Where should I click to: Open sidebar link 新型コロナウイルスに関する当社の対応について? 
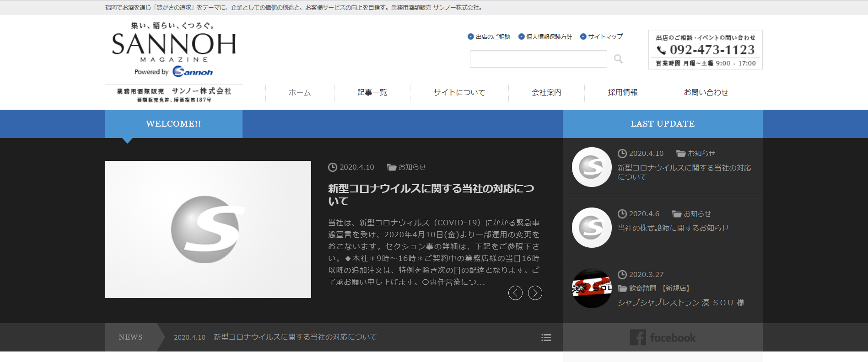[x=685, y=172]
